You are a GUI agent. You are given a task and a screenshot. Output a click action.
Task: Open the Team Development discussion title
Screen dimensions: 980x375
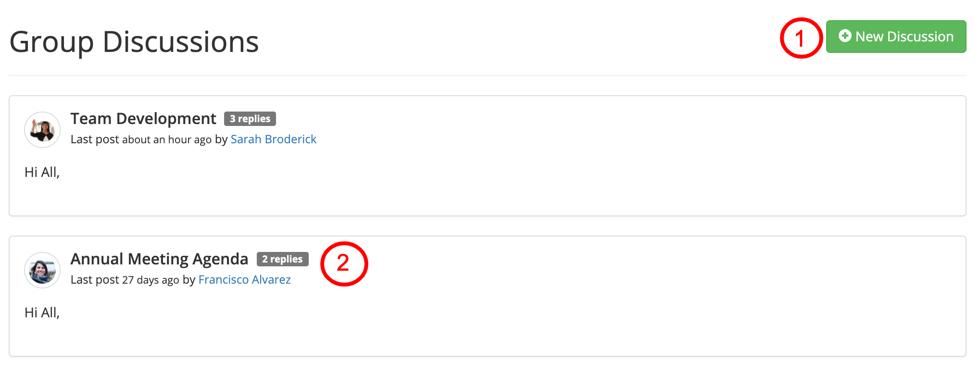coord(143,119)
